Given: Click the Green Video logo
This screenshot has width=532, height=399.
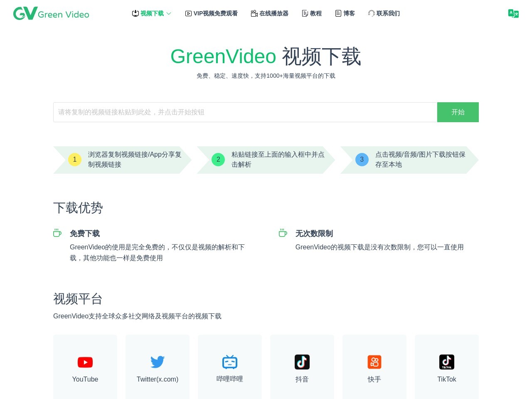Looking at the screenshot, I should pyautogui.click(x=51, y=14).
